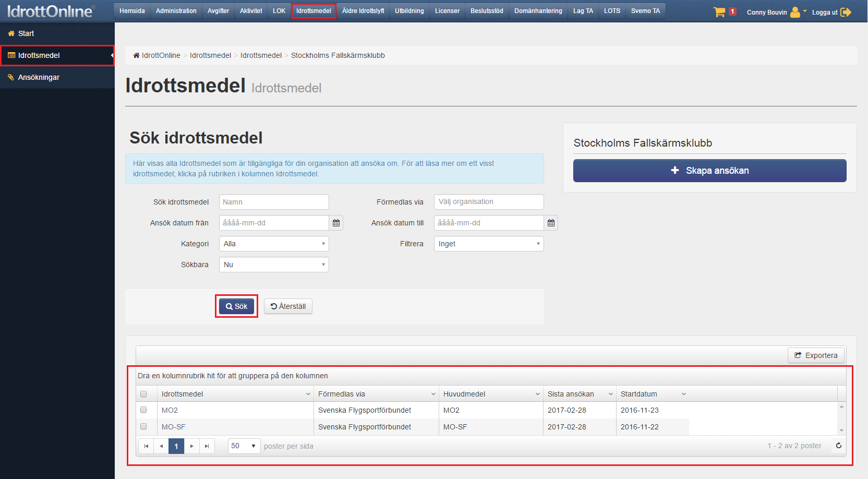Focus the Ansök datum från date field

[274, 223]
